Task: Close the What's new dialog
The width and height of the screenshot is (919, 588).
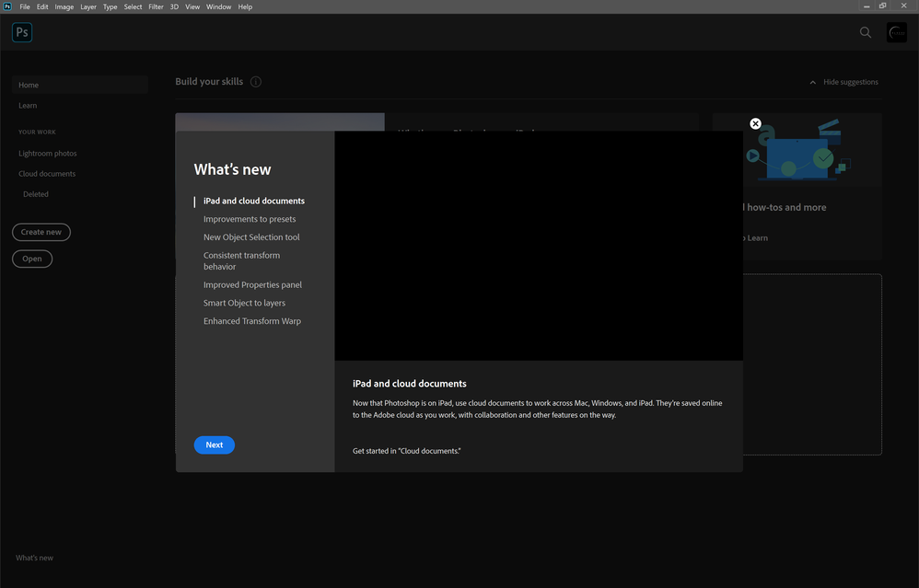Action: pyautogui.click(x=755, y=123)
